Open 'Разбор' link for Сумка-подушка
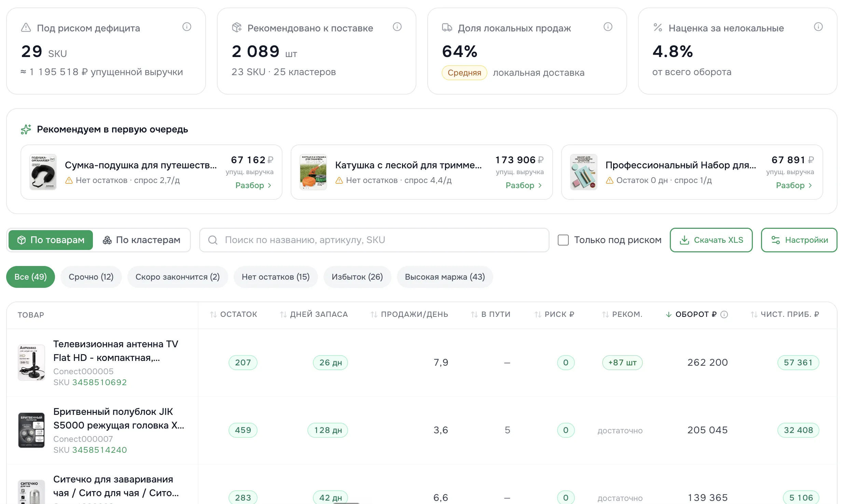843x504 pixels. click(254, 185)
